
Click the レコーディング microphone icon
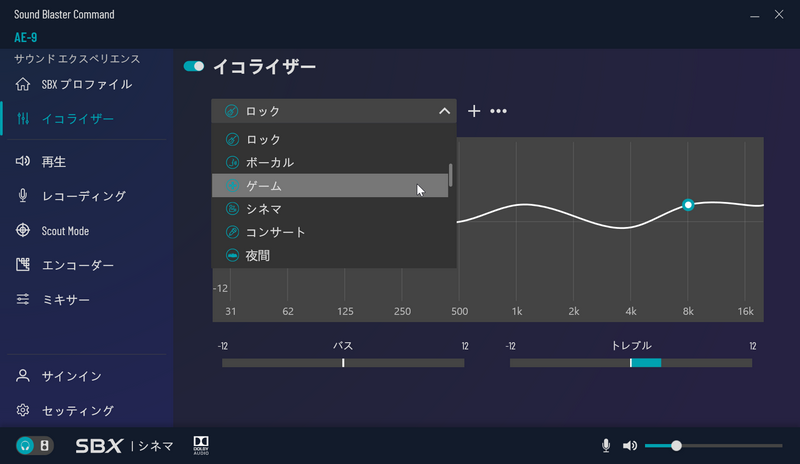22,196
